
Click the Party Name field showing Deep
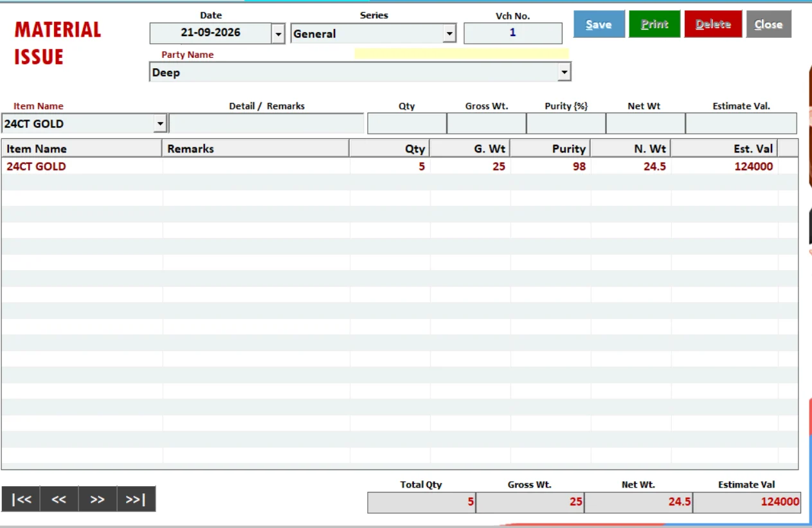pos(354,72)
